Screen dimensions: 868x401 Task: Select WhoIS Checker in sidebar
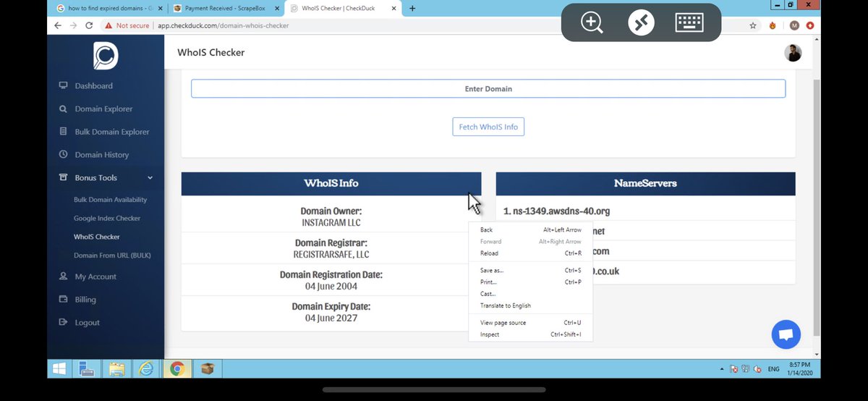(97, 237)
